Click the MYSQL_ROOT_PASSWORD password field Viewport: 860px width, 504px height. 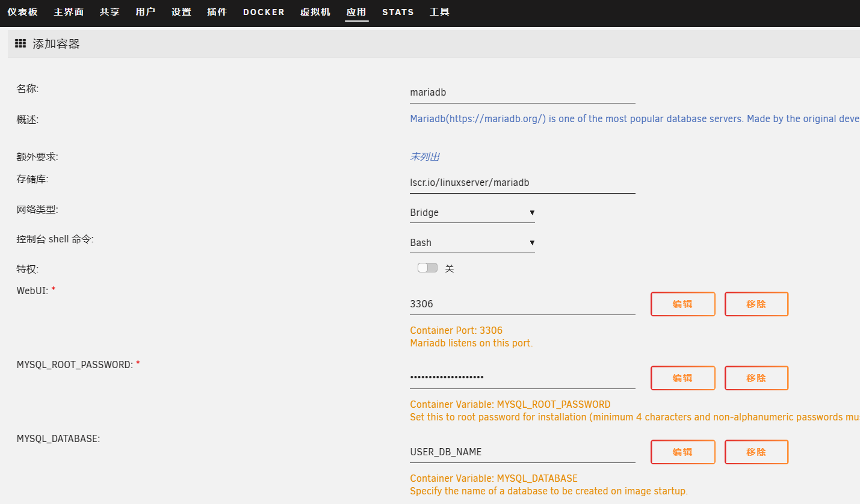click(522, 378)
